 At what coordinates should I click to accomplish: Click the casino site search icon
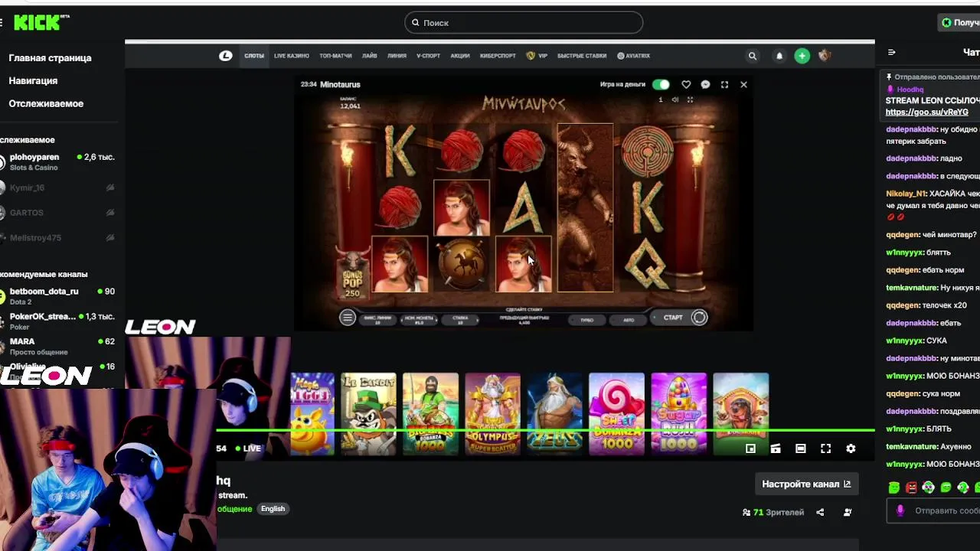(753, 56)
